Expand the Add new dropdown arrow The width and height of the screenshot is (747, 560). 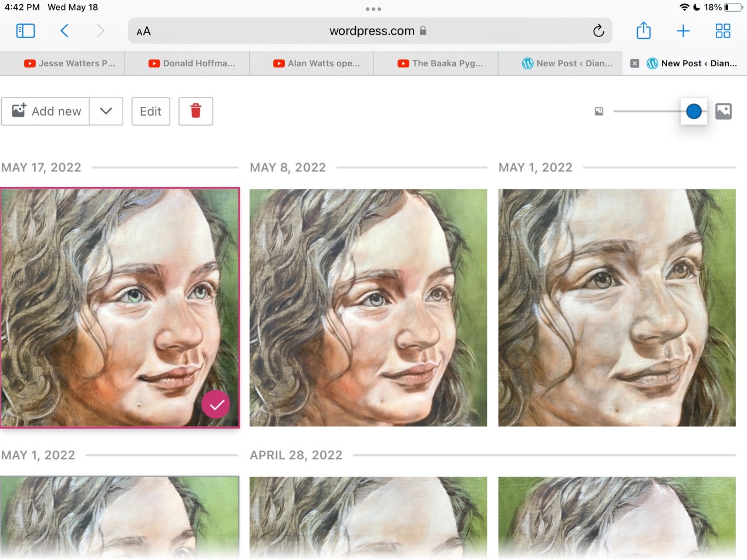tap(106, 111)
